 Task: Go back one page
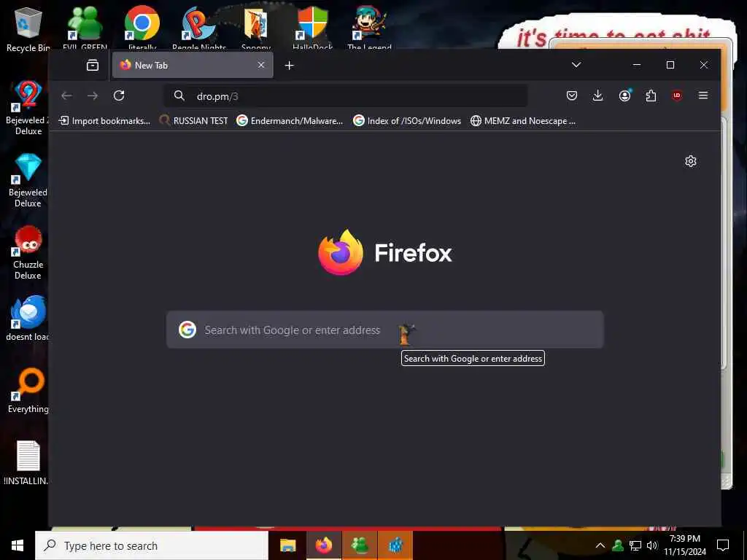click(x=66, y=96)
